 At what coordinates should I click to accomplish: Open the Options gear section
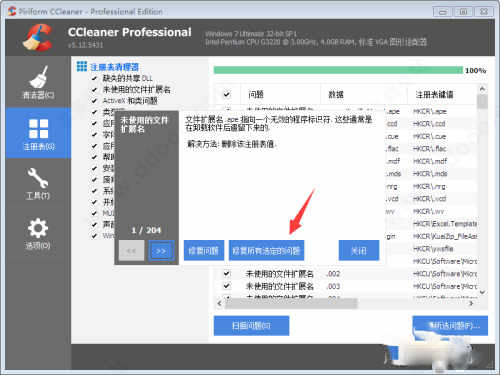[38, 233]
